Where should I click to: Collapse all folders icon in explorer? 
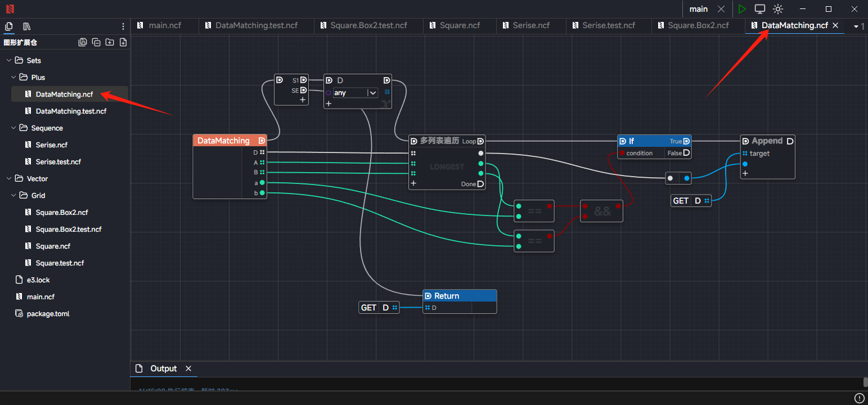coord(96,42)
